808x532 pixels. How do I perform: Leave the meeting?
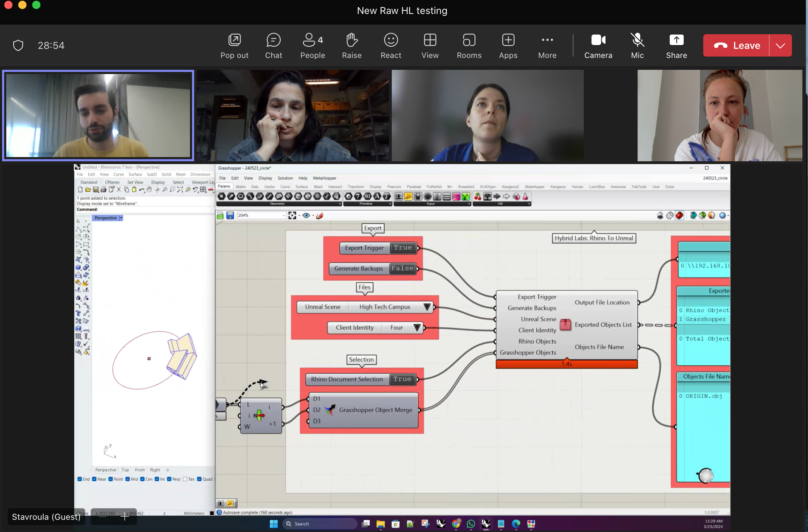(x=736, y=45)
